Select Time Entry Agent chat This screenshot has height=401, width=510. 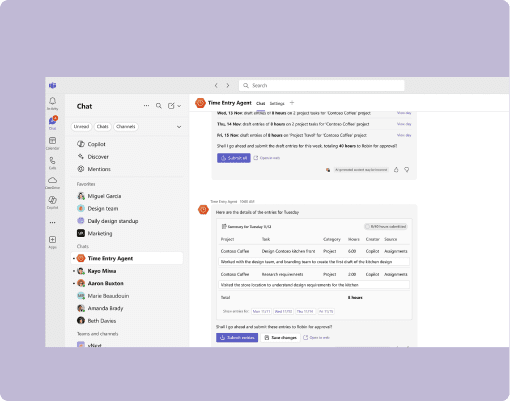127,258
